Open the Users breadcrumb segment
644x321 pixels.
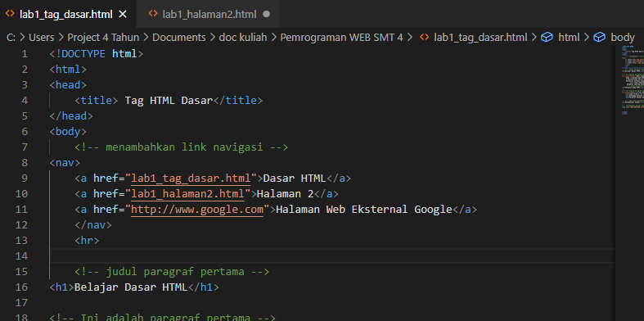[42, 38]
